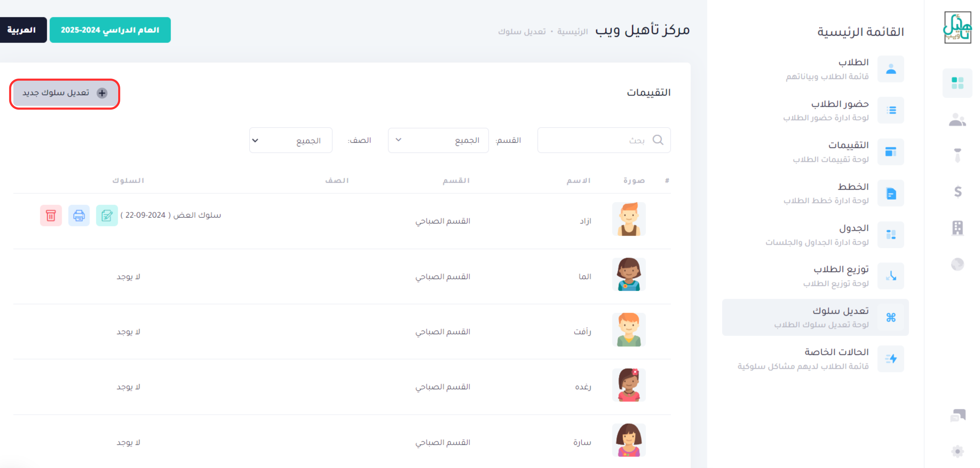
Task: Select تعديل سلوك menu item
Action: pos(815,317)
